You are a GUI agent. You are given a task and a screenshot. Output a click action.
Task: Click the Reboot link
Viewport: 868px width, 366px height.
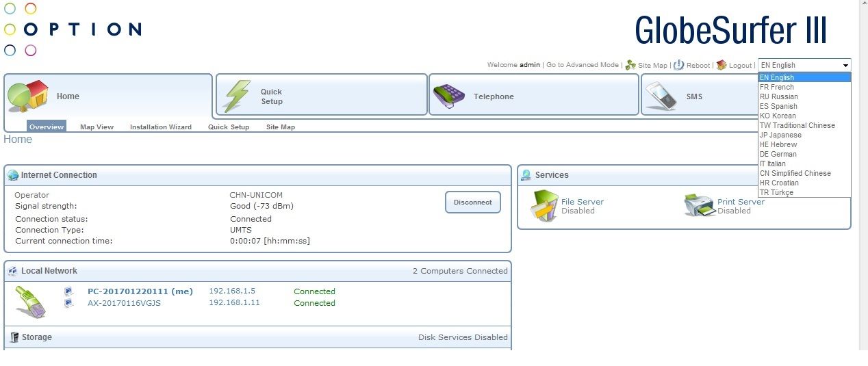[698, 66]
